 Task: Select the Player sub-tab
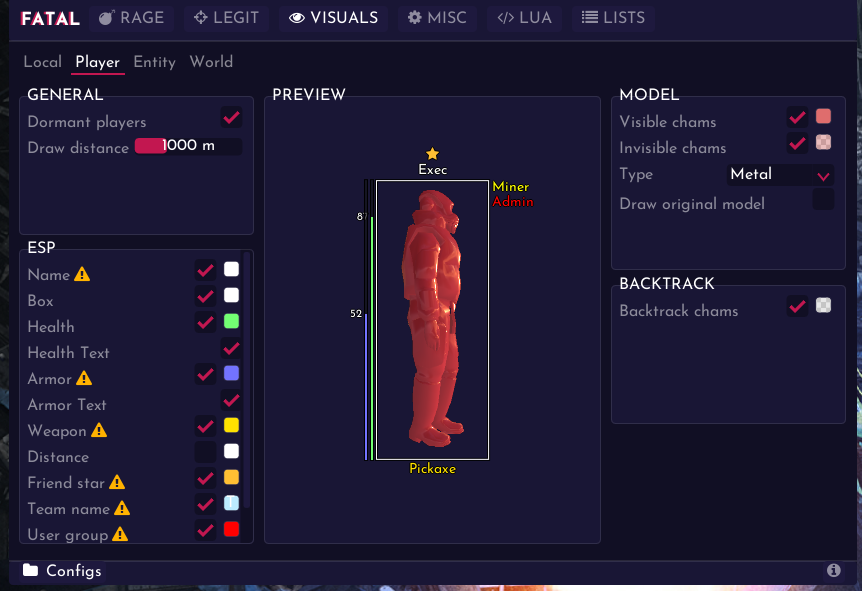[97, 62]
